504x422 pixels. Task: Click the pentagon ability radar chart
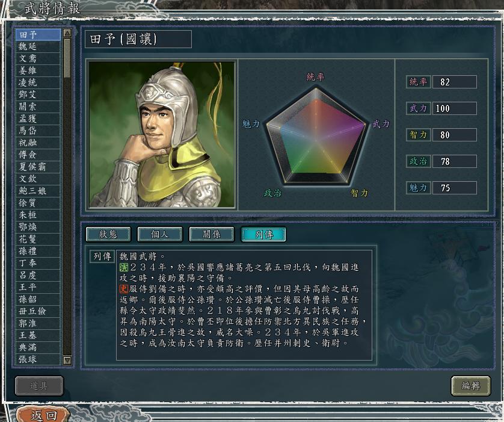(316, 135)
